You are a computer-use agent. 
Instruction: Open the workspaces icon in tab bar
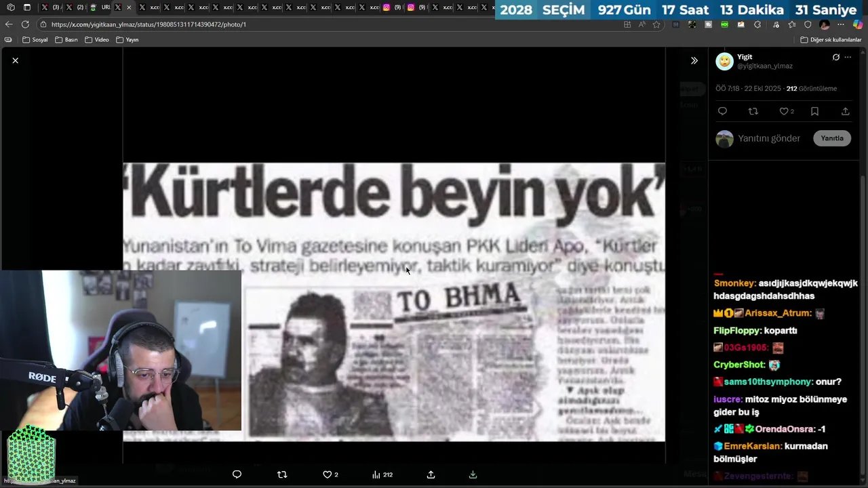click(10, 7)
